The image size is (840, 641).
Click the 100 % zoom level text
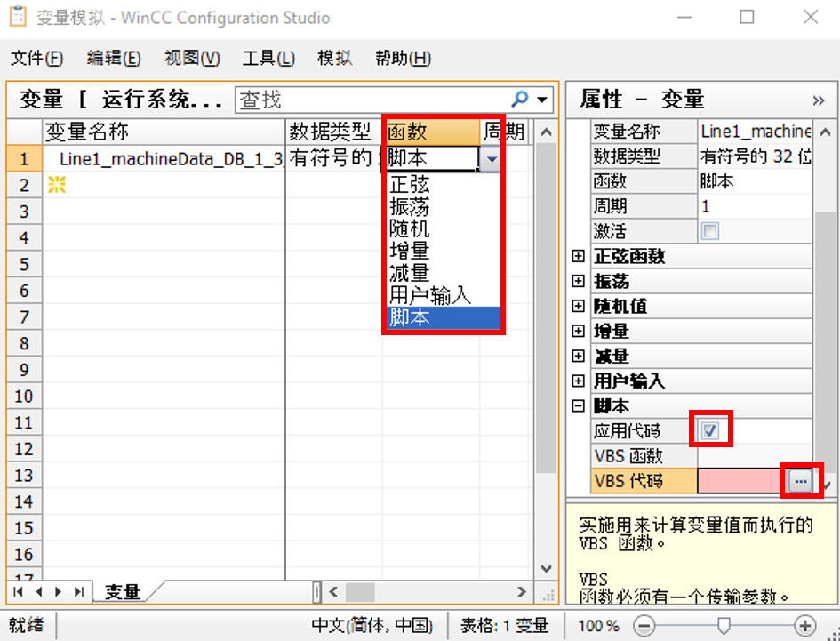598,626
